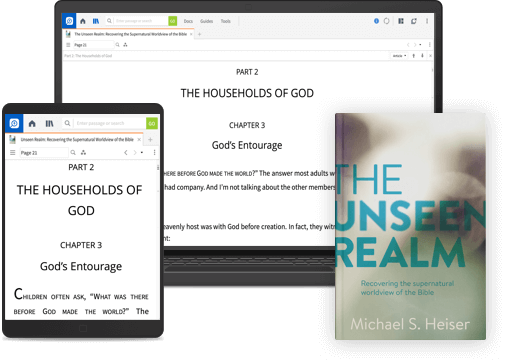
Task: Focus tablet 'Enter passage or search' box
Action: click(110, 123)
